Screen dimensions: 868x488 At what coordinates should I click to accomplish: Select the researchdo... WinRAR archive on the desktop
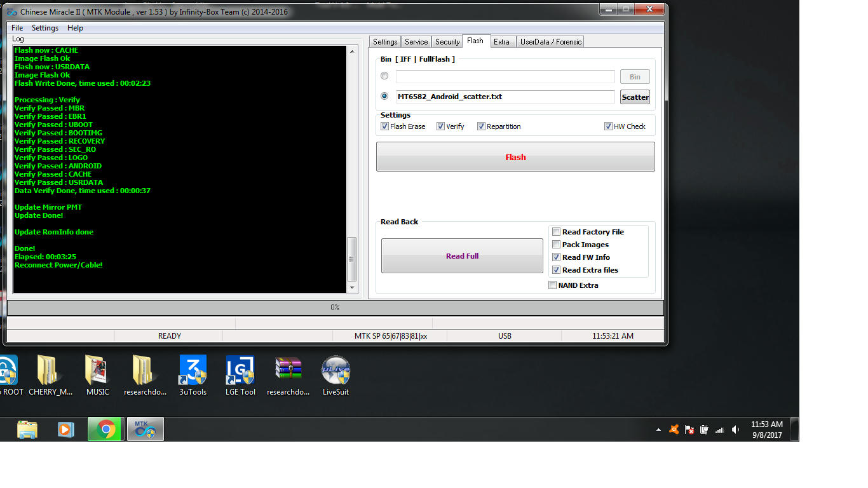[x=288, y=376]
